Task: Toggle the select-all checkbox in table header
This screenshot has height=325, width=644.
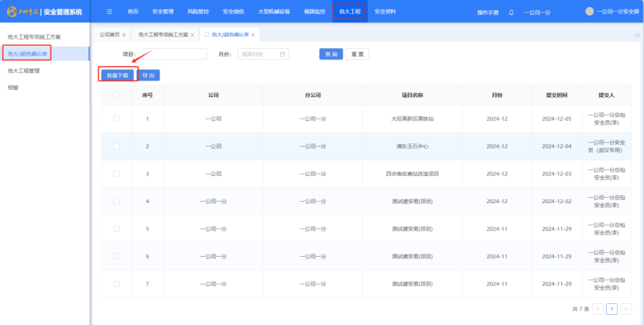Action: (x=116, y=95)
